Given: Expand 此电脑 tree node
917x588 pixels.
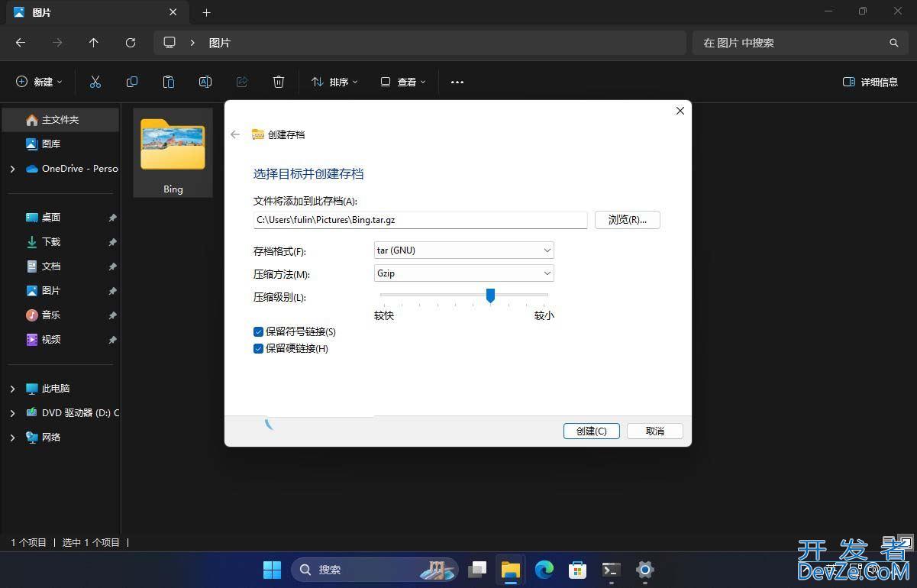Looking at the screenshot, I should coord(12,389).
